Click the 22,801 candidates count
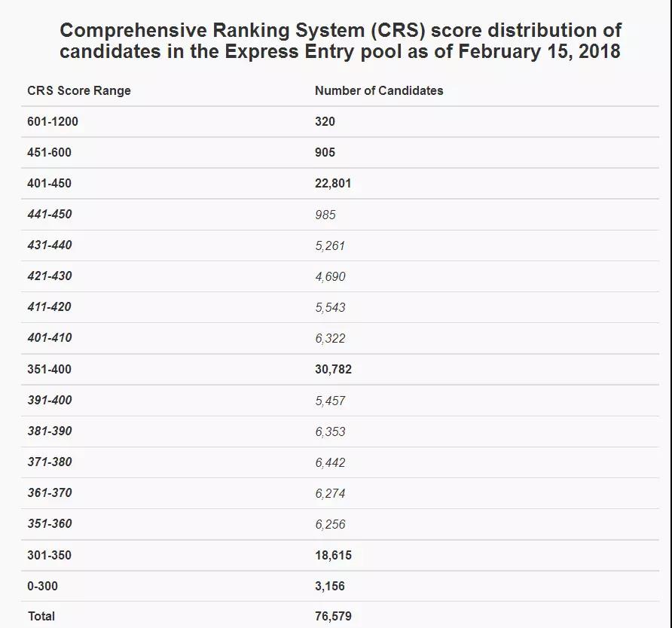This screenshot has height=628, width=672. point(333,183)
